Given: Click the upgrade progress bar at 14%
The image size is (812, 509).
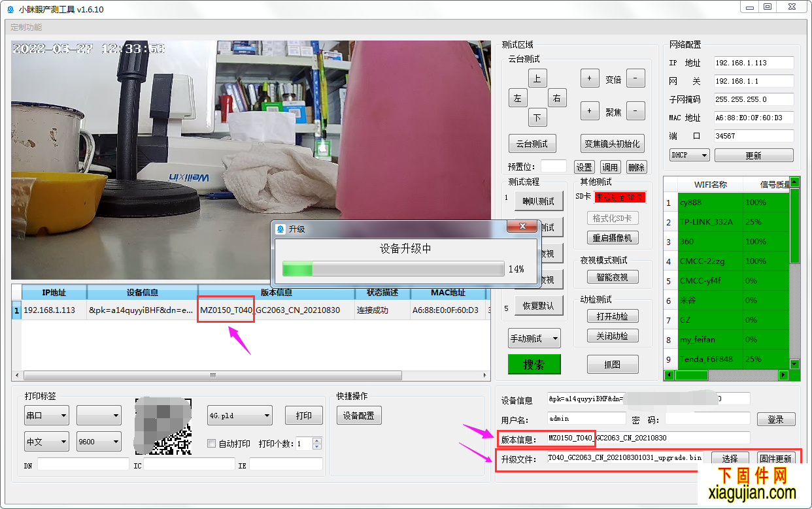Looking at the screenshot, I should point(393,269).
